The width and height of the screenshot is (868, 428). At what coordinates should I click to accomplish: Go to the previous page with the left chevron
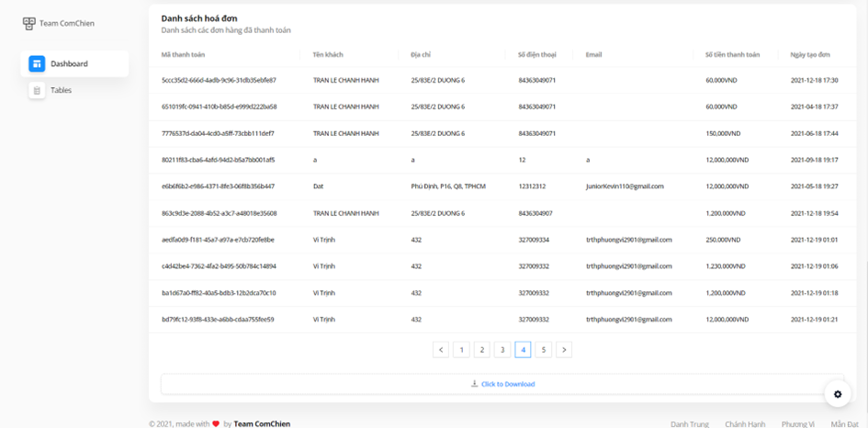tap(441, 350)
